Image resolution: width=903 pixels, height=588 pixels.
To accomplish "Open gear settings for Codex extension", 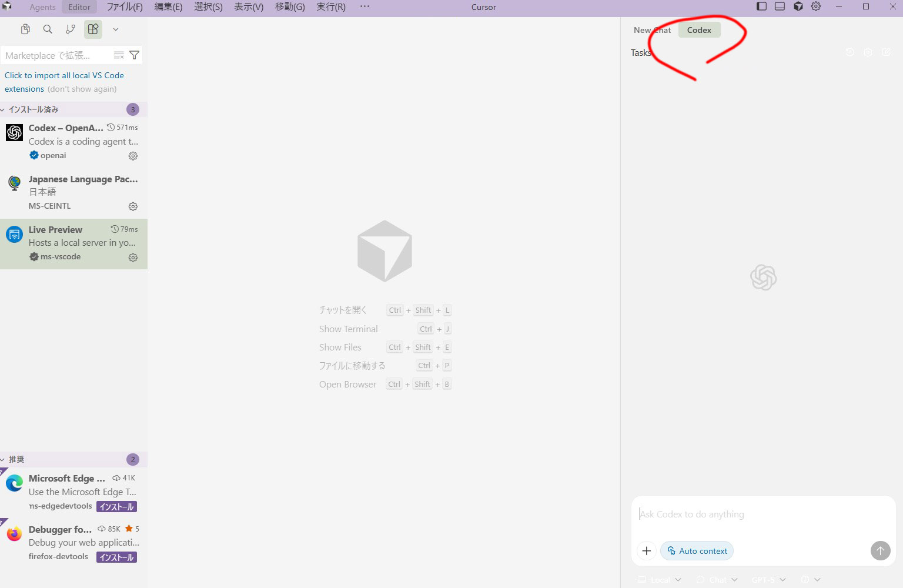I will pos(133,156).
